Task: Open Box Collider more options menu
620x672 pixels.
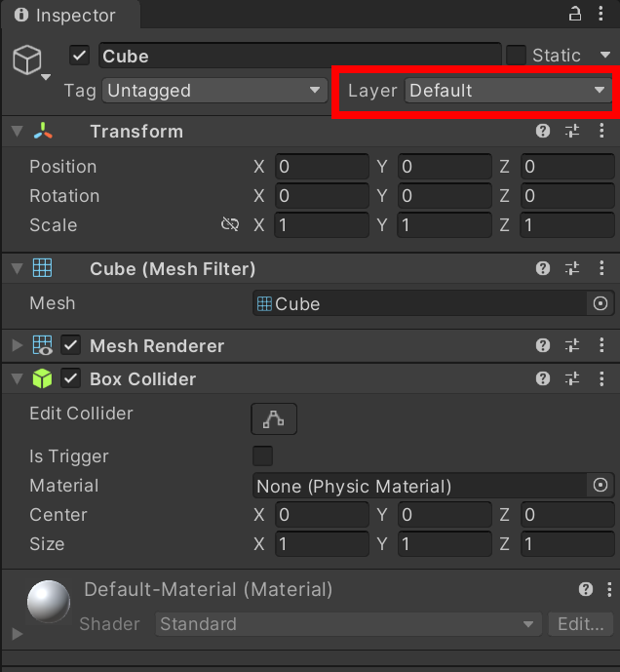Action: pos(601,378)
